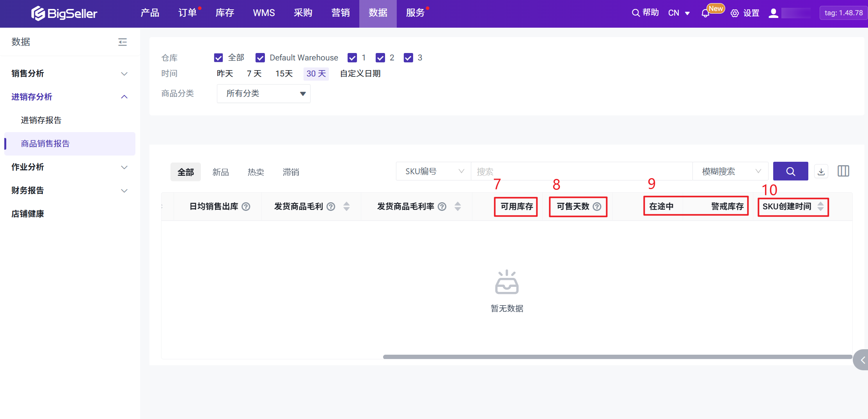This screenshot has height=419, width=868.
Task: Click the horizontal table scrollbar
Action: (x=617, y=357)
